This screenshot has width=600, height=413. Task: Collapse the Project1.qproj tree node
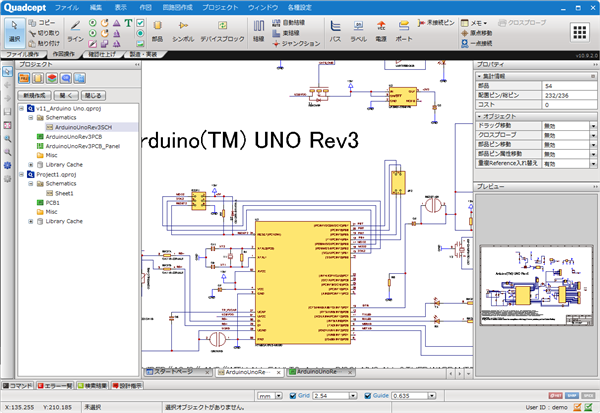pyautogui.click(x=22, y=174)
